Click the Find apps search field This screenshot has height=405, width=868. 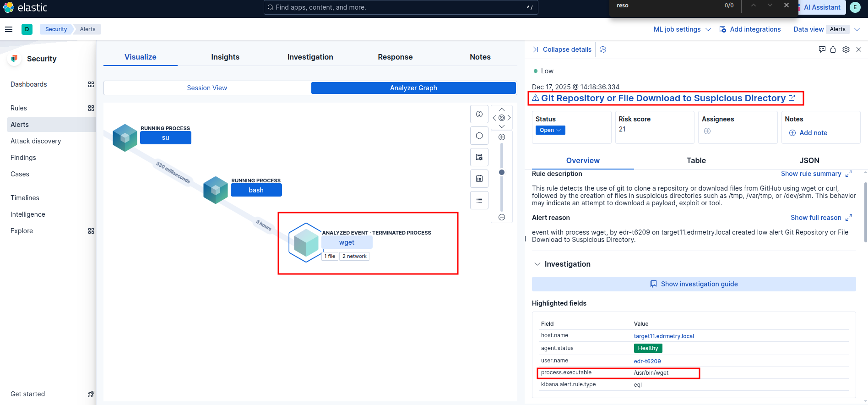[x=401, y=7]
